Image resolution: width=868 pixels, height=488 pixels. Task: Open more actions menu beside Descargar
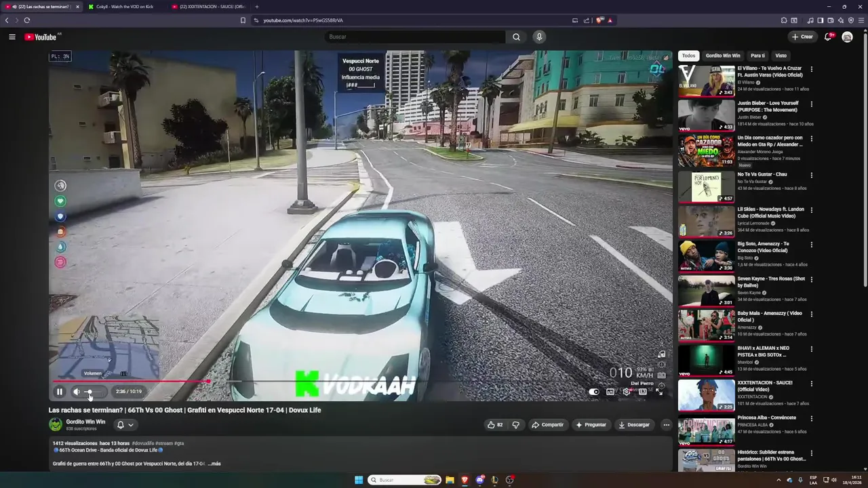click(666, 425)
